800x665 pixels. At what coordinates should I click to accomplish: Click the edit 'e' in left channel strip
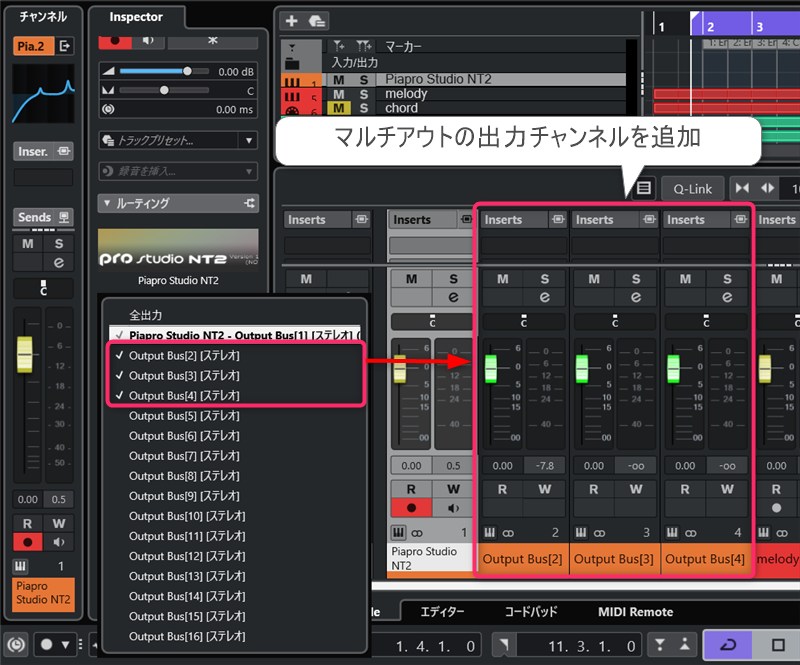coord(59,262)
